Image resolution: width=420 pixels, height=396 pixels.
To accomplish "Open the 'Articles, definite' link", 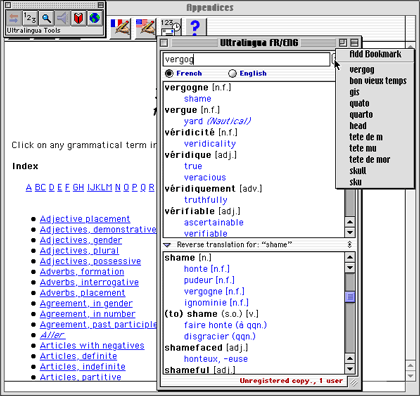I will (78, 356).
